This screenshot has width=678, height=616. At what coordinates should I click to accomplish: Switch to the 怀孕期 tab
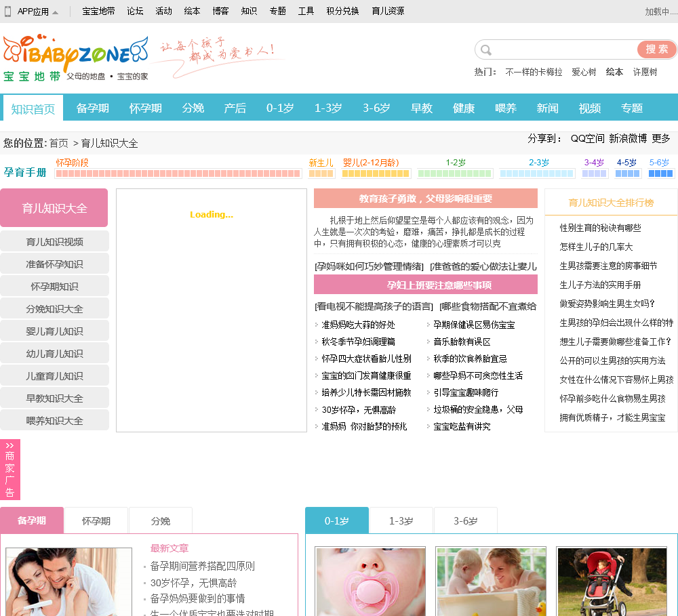click(x=96, y=520)
